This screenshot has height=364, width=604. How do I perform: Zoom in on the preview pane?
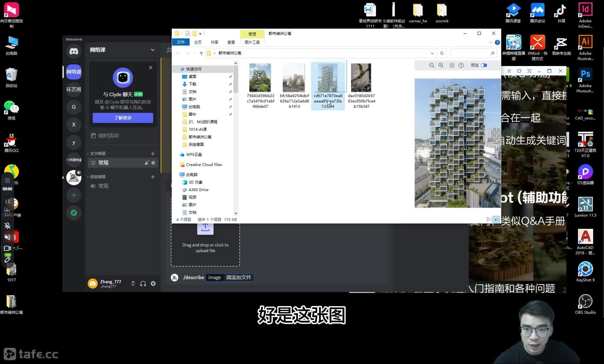click(x=441, y=65)
